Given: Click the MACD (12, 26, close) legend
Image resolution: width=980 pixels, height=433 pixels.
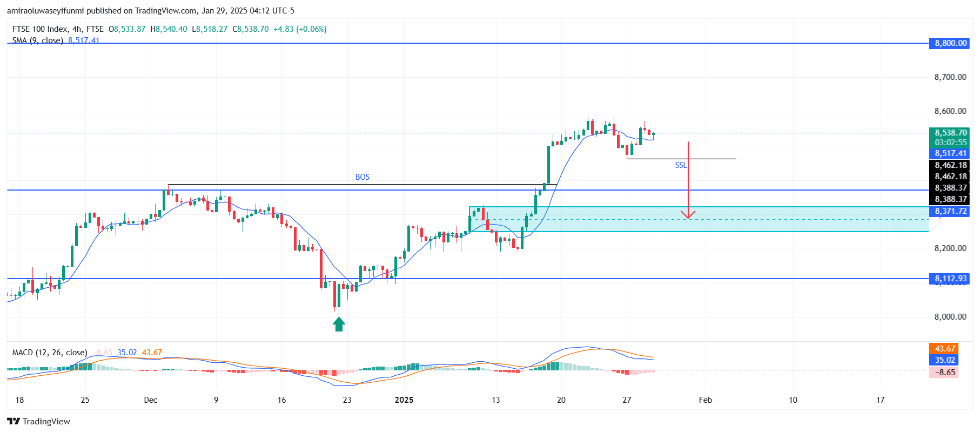Looking at the screenshot, I should [x=50, y=353].
